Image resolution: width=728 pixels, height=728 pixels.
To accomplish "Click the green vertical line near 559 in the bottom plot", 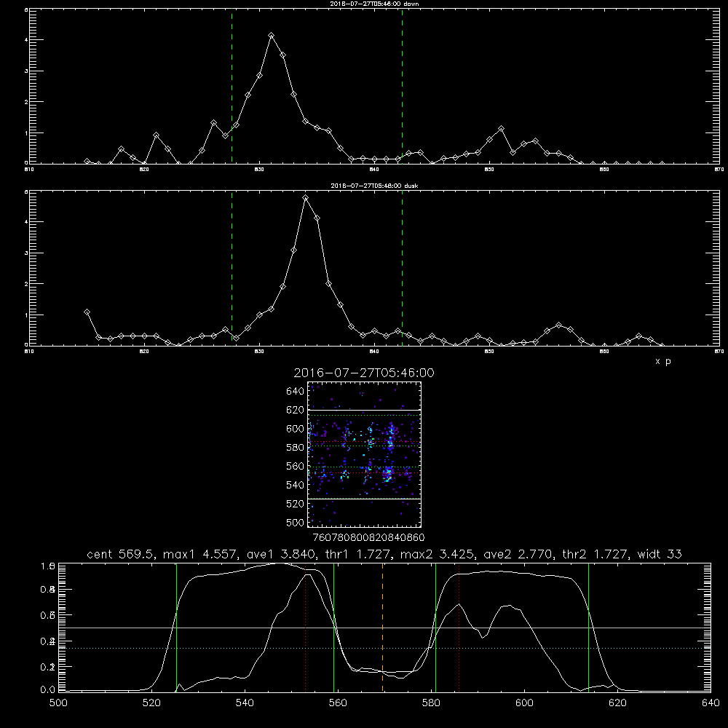I will tap(334, 627).
